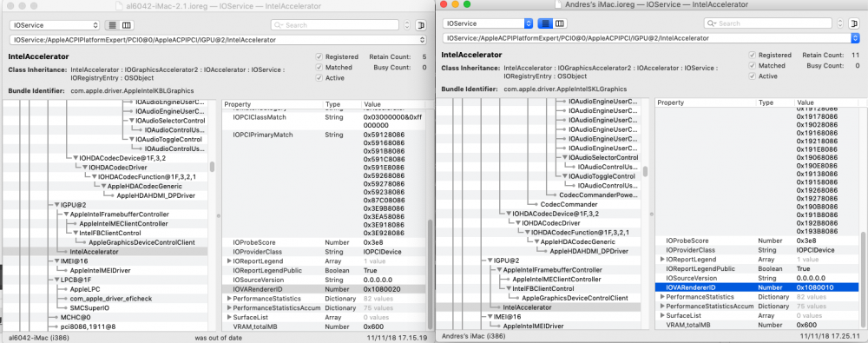
Task: Toggle Registered checkbox in al6042-iMac window
Action: pos(319,57)
